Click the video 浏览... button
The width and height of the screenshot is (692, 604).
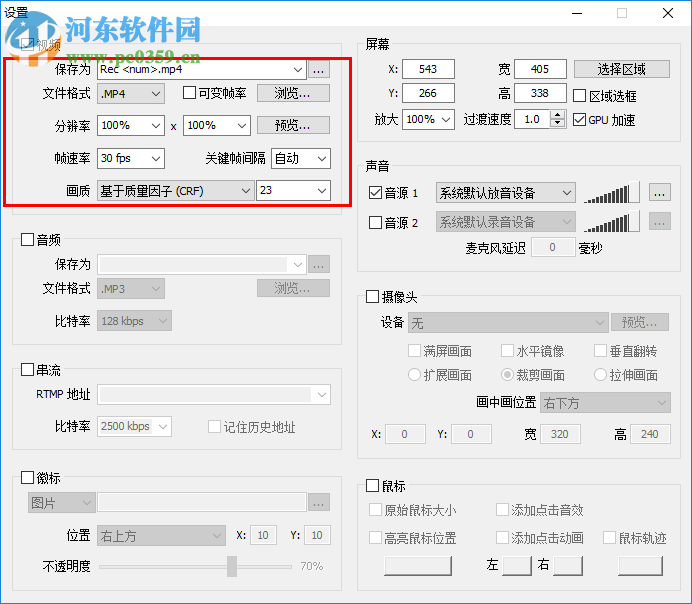[x=293, y=93]
